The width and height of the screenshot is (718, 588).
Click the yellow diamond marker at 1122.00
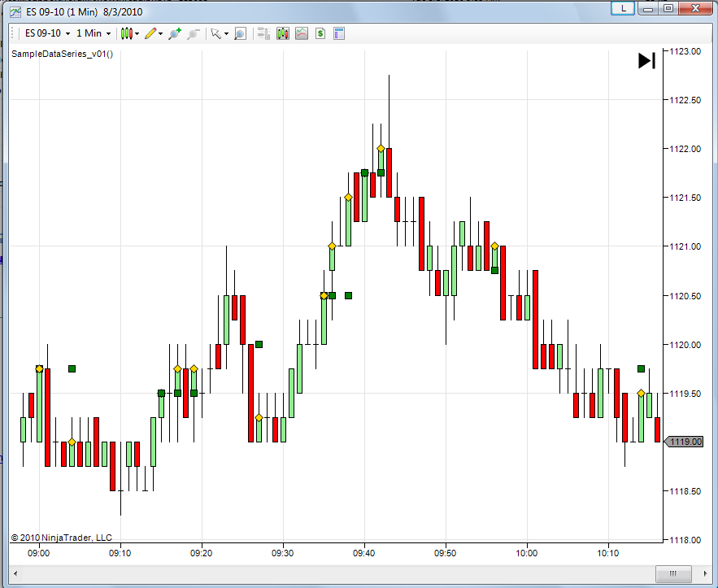[381, 148]
